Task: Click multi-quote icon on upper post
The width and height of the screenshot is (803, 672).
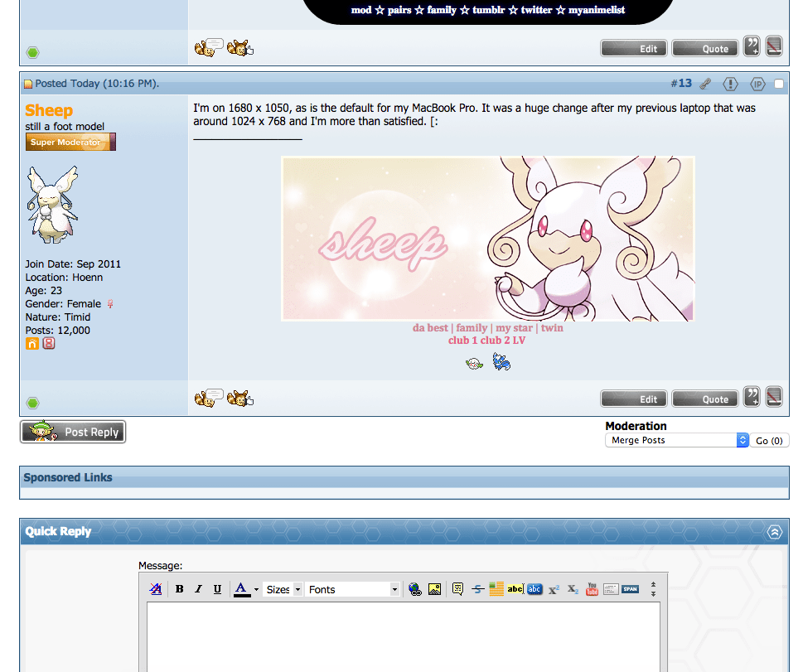Action: (x=752, y=46)
